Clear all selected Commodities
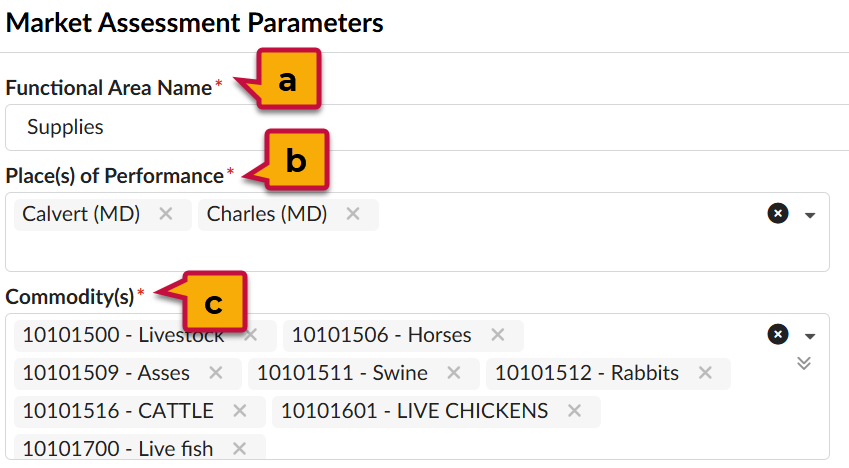Image resolution: width=849 pixels, height=468 pixels. (778, 334)
